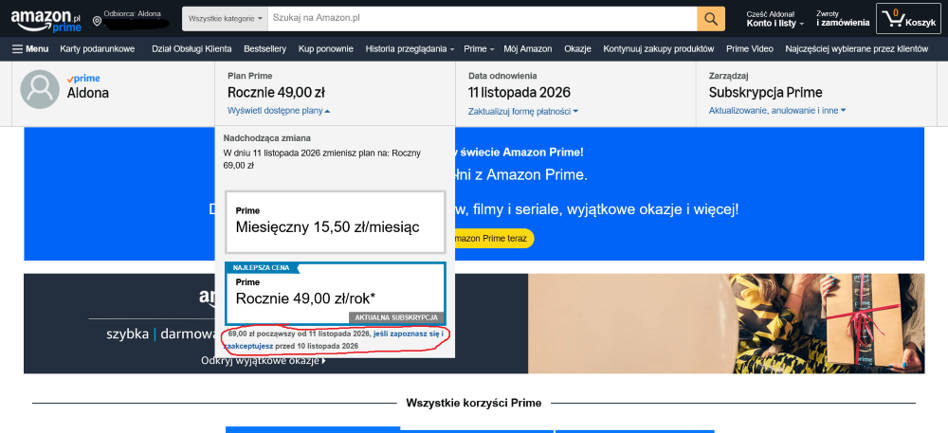Go to Prime Video menu item
Image resolution: width=948 pixels, height=433 pixels.
point(749,49)
